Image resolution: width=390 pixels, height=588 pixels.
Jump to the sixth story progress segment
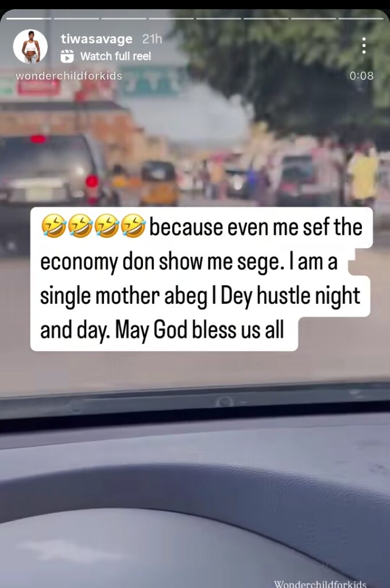pos(267,18)
